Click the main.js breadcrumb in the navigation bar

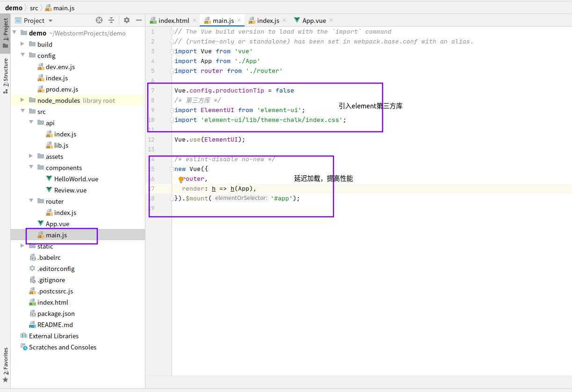coord(60,7)
